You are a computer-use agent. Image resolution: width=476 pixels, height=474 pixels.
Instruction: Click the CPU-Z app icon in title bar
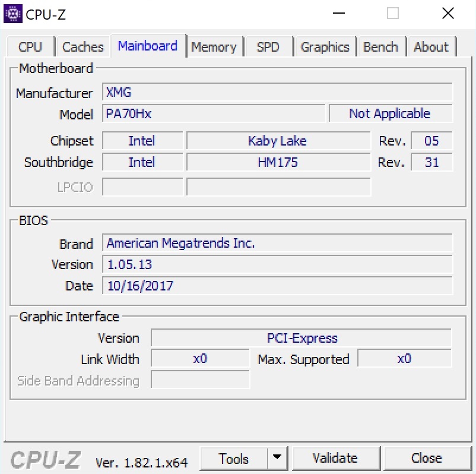point(12,14)
